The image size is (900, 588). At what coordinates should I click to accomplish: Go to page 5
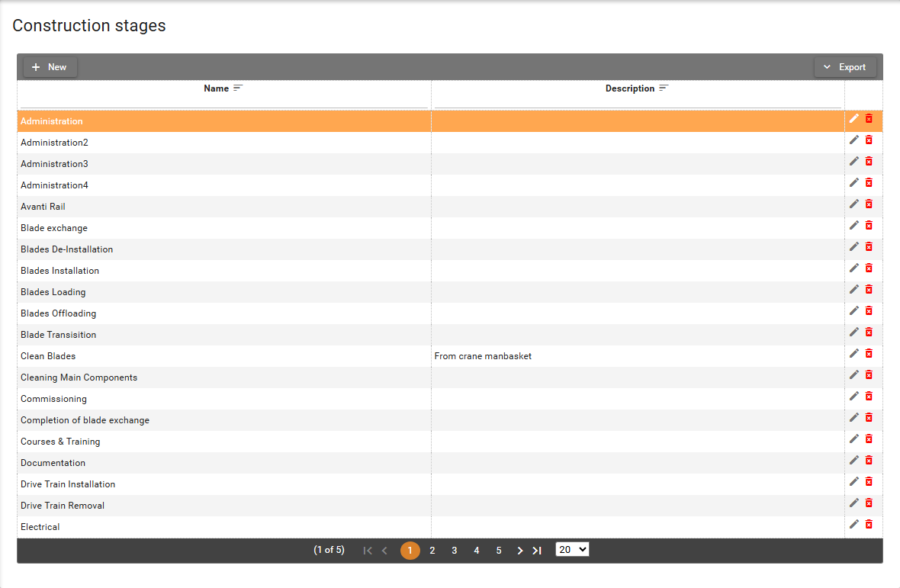point(499,550)
